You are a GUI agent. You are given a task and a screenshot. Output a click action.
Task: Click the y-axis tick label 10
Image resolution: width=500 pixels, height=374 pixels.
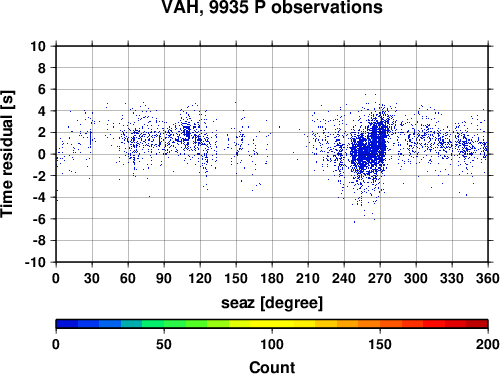[x=38, y=46]
